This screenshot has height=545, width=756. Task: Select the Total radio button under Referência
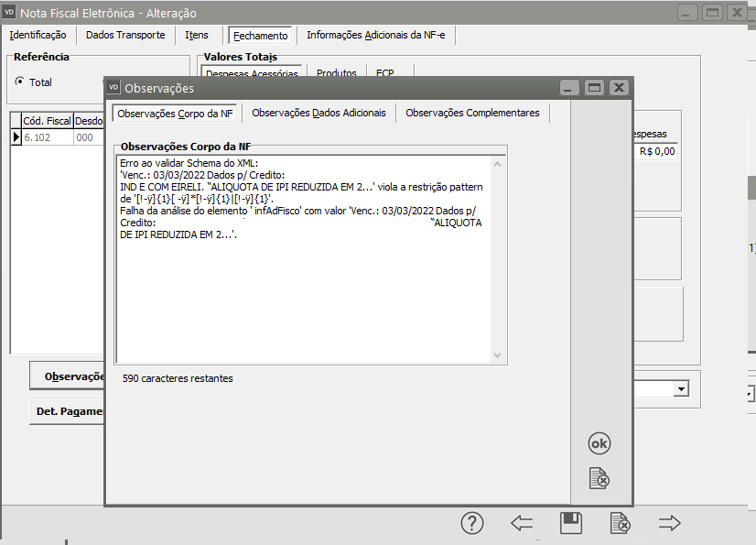click(19, 82)
